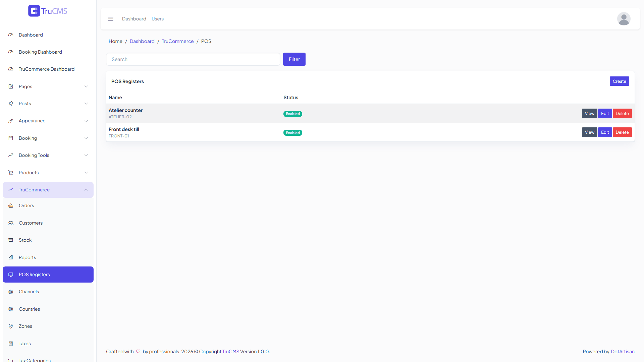The height and width of the screenshot is (362, 644).
Task: Click the Reports bar chart icon
Action: [11, 257]
